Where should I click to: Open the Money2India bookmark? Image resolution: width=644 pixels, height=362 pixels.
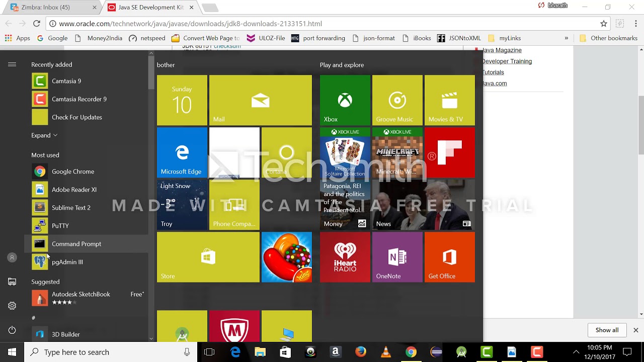[99, 38]
